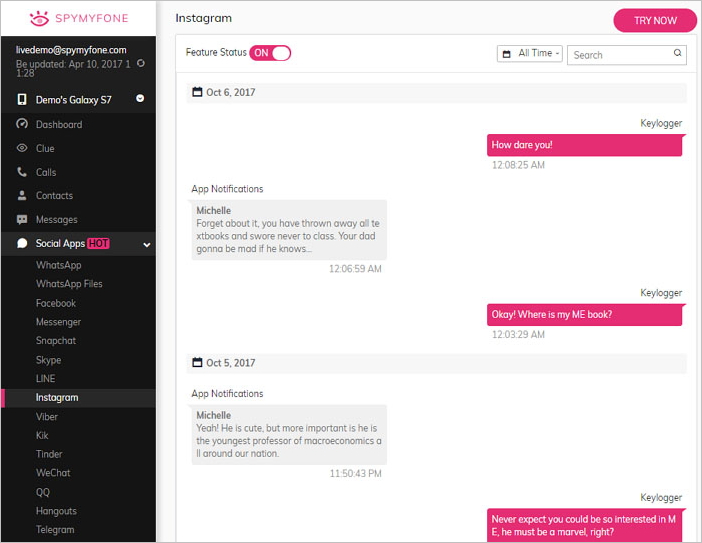Collapse the Social Apps menu section
The image size is (702, 543).
pyautogui.click(x=146, y=244)
